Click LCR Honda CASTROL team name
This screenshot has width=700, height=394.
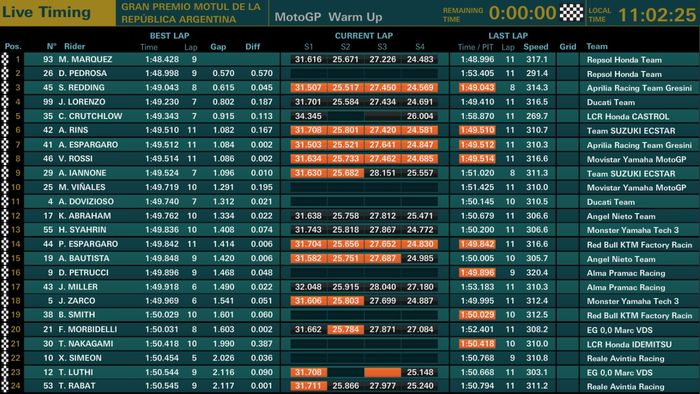(x=628, y=116)
